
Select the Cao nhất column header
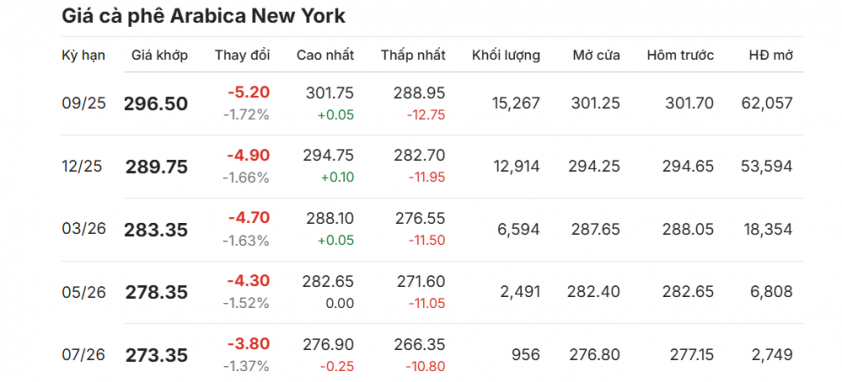click(325, 55)
